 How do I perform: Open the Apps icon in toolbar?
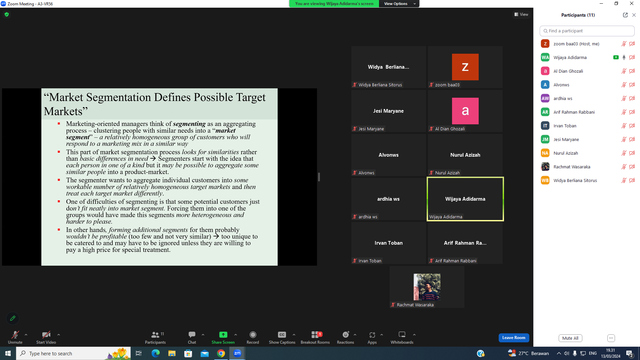372,335
